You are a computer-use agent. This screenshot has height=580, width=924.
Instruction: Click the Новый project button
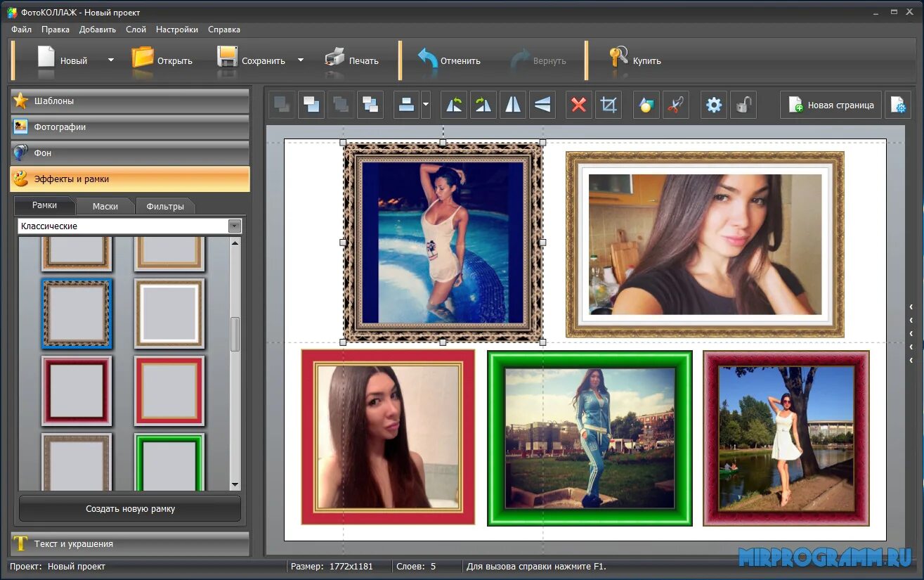62,60
